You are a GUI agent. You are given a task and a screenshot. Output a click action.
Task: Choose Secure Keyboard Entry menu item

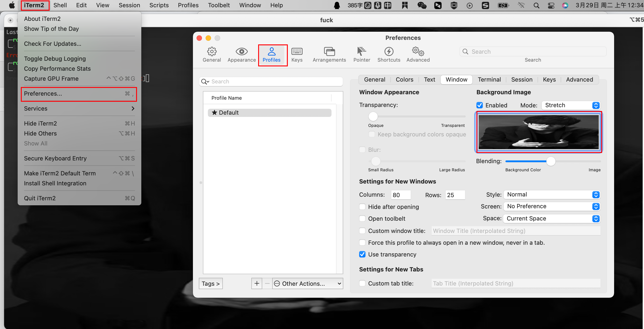coord(79,158)
